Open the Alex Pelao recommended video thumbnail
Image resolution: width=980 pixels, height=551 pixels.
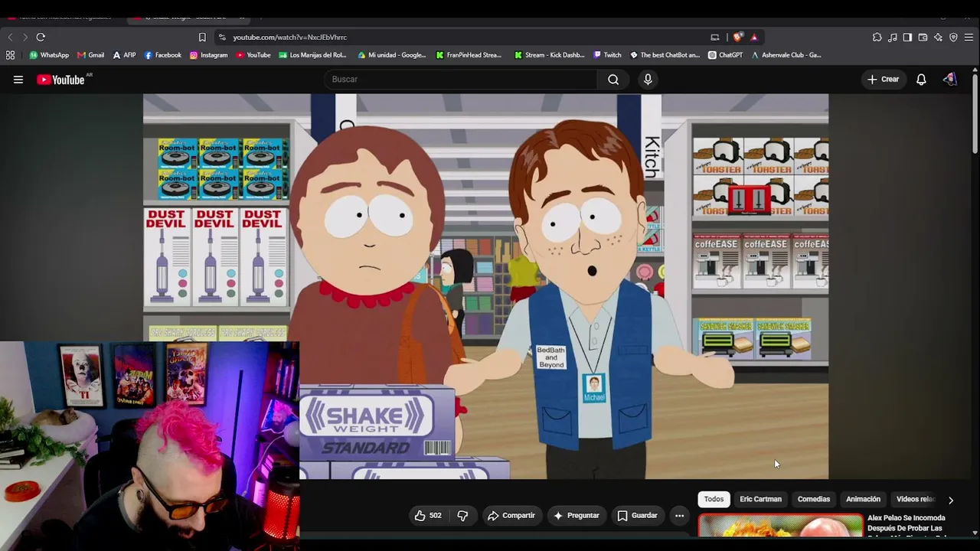point(780,527)
